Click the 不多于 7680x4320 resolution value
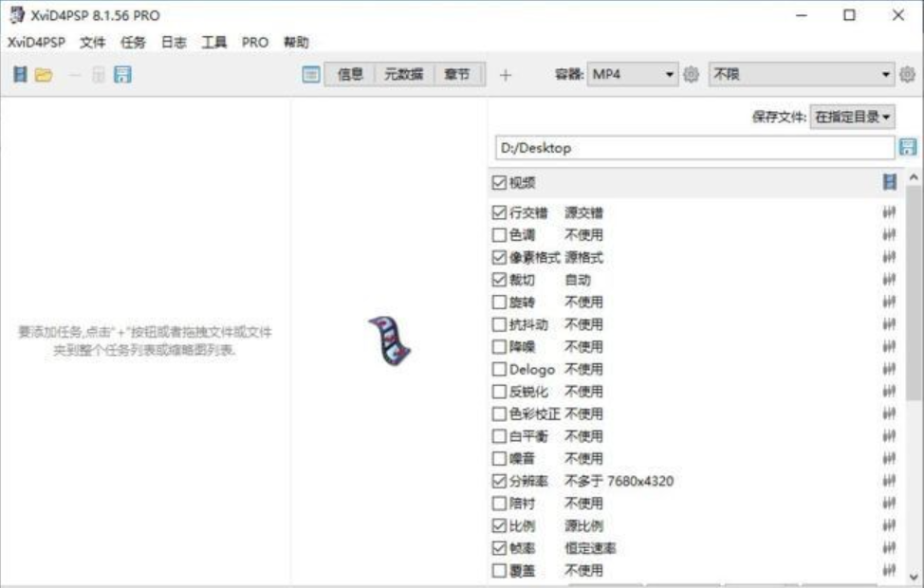This screenshot has width=924, height=588. coord(619,481)
